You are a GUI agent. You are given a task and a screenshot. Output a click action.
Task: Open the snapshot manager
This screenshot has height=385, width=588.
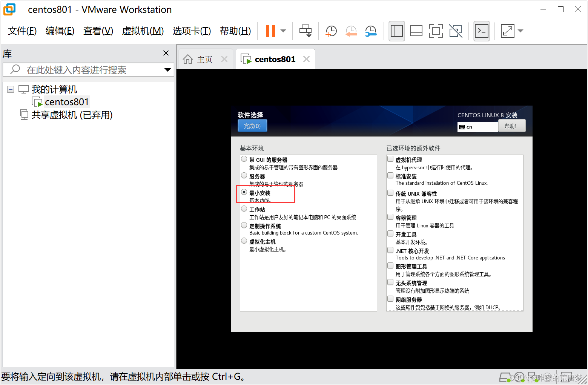click(x=371, y=31)
